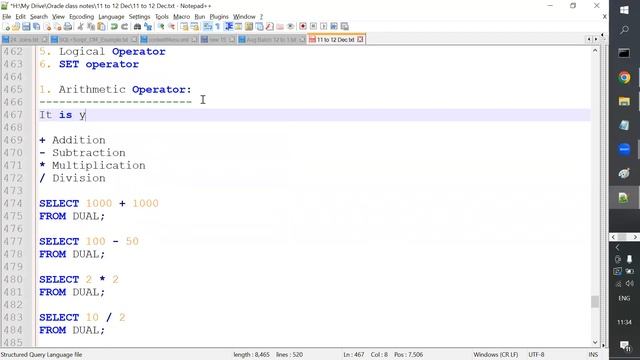Start macro recording with the red icon
Image resolution: width=640 pixels, height=360 pixels.
click(303, 27)
